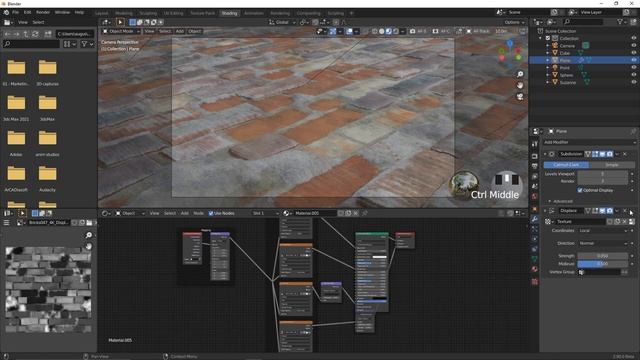Select material preview viewport shading mode
The height and width of the screenshot is (360, 640).
(389, 31)
